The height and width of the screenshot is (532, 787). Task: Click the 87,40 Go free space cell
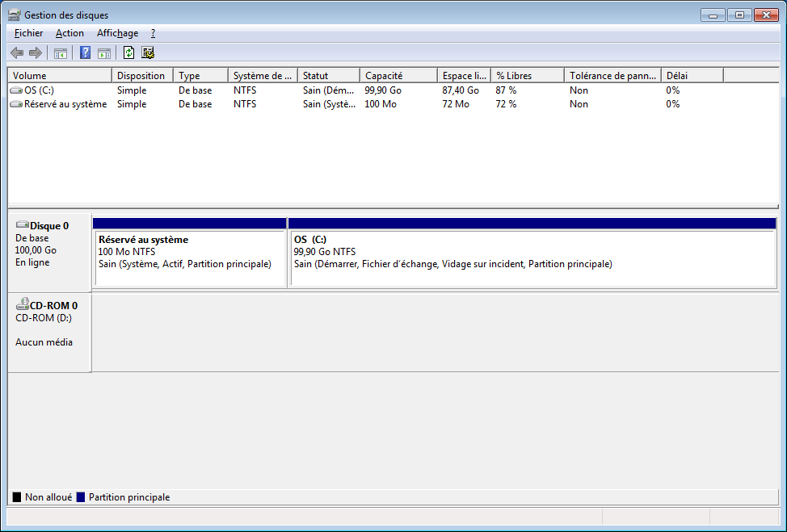click(461, 90)
